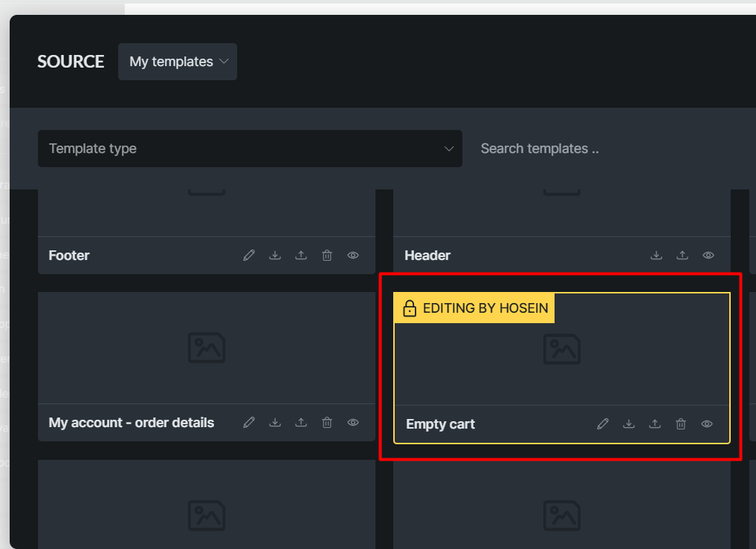Click the Footer template name
Image resolution: width=756 pixels, height=549 pixels.
point(69,256)
